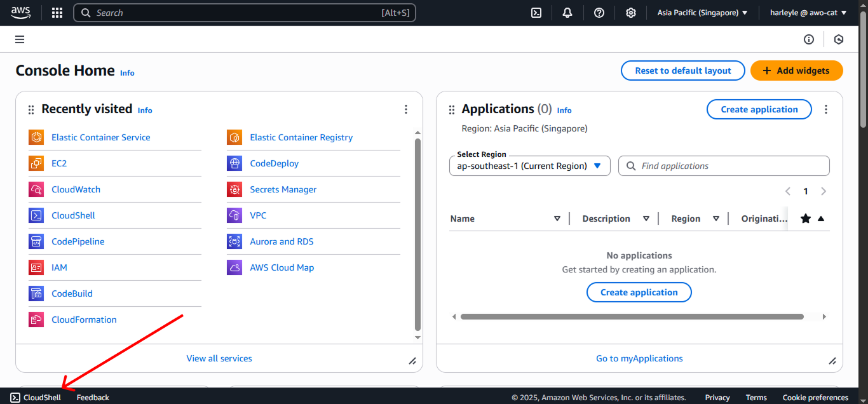Screen dimensions: 868x404
Task: Launch CloudShell from top bar terminal icon
Action: point(536,13)
